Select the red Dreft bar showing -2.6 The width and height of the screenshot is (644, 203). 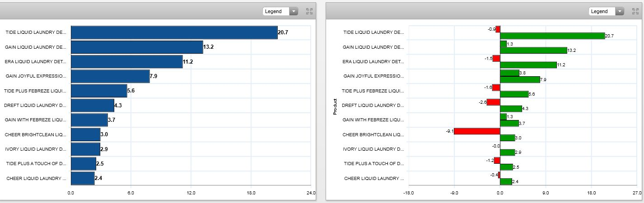click(493, 102)
